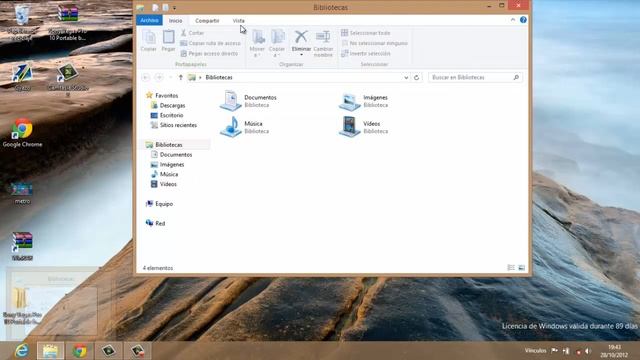Click the Vínculos taskbar toolbar
This screenshot has width=640, height=360.
coord(535,351)
